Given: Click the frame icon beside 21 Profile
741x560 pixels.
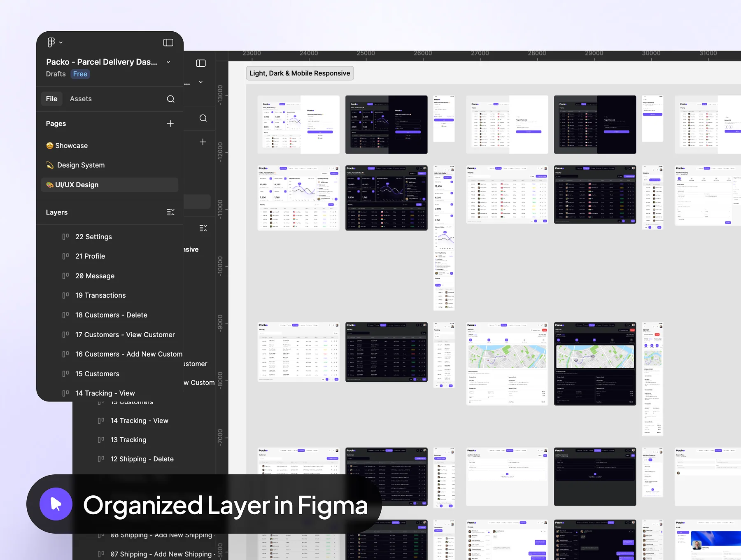Looking at the screenshot, I should click(65, 256).
